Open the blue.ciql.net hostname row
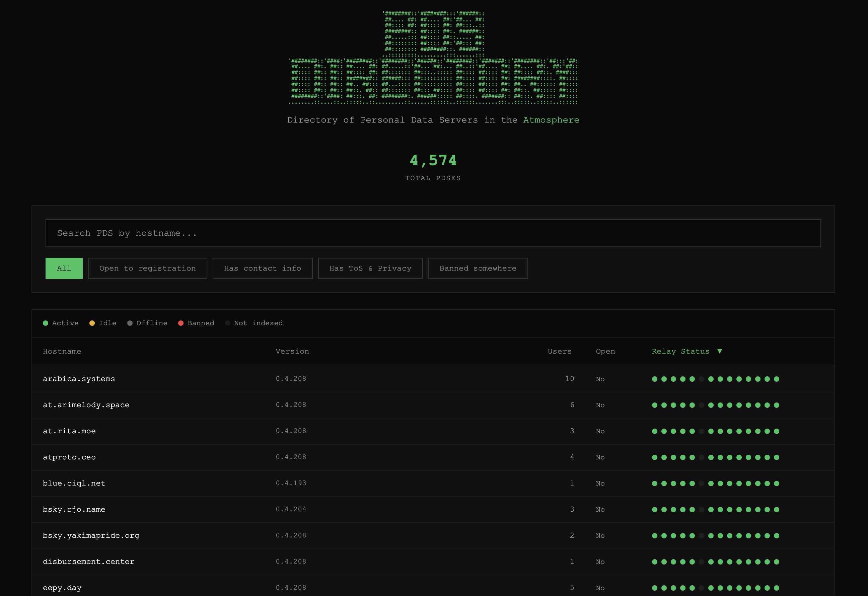The image size is (868, 596). 74,483
